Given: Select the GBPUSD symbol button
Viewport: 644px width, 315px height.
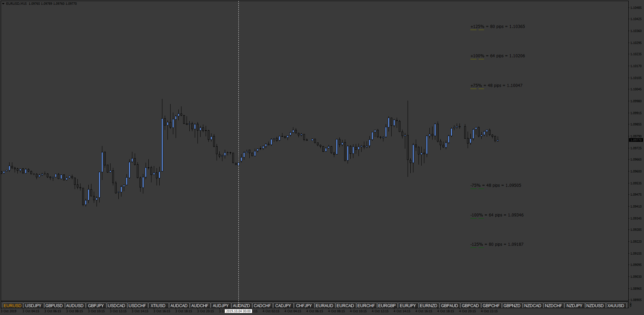Looking at the screenshot, I should pos(54,306).
